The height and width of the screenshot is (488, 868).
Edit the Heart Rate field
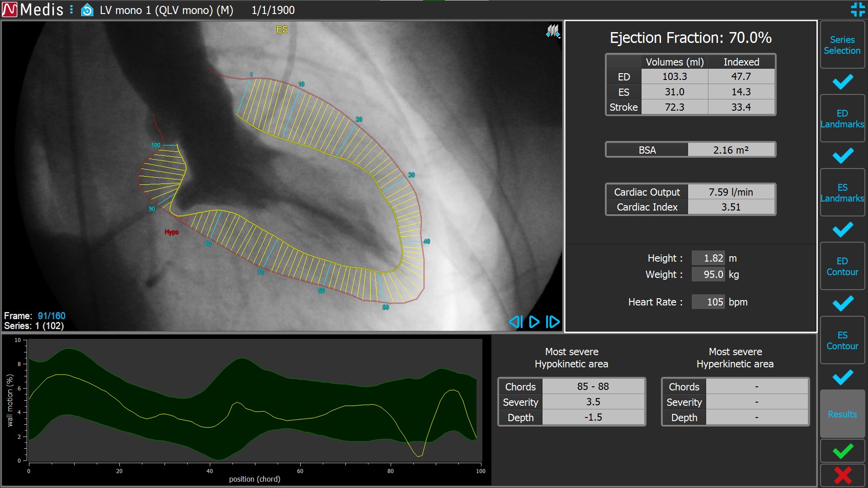tap(708, 302)
